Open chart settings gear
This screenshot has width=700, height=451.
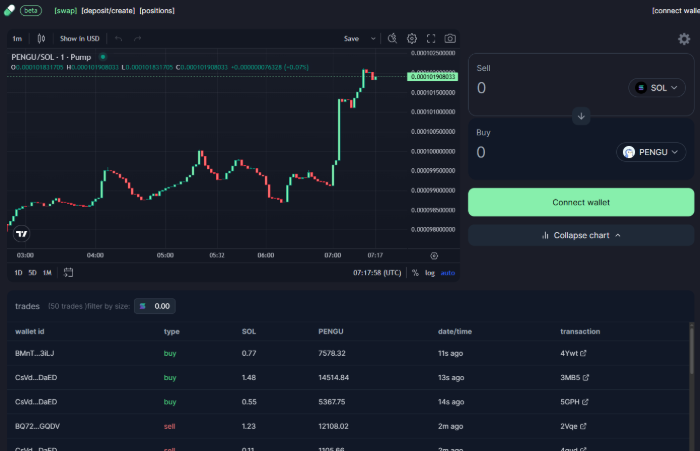412,38
